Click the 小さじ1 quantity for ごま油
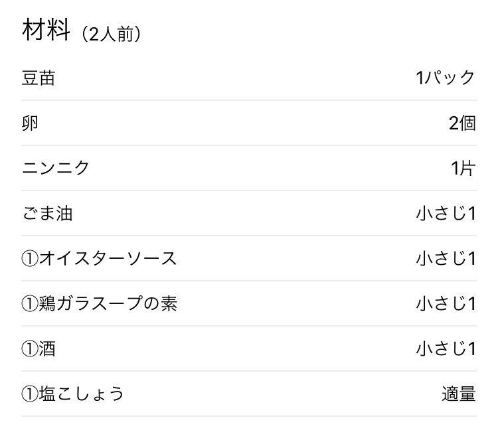This screenshot has height=448, width=498. coord(446,214)
